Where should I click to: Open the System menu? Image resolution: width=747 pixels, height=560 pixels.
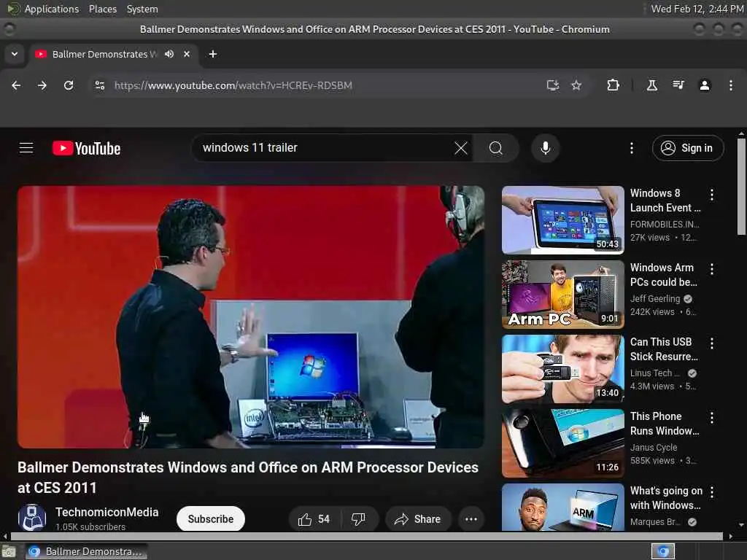(x=142, y=9)
